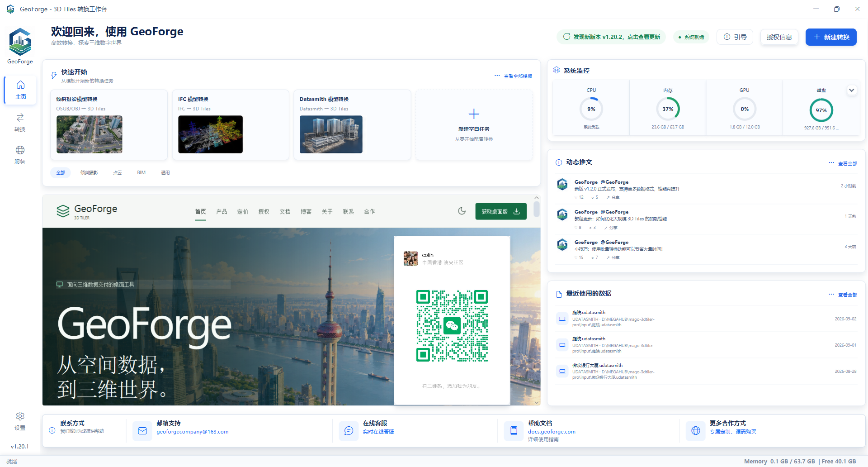Click the 新建转换 button
This screenshot has height=467, width=868.
coord(831,37)
